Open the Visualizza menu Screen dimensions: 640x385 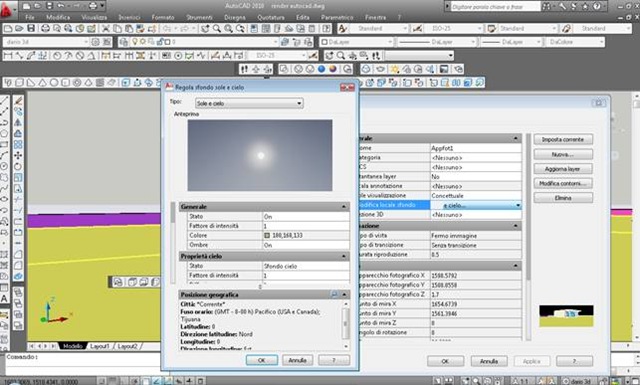pos(94,18)
